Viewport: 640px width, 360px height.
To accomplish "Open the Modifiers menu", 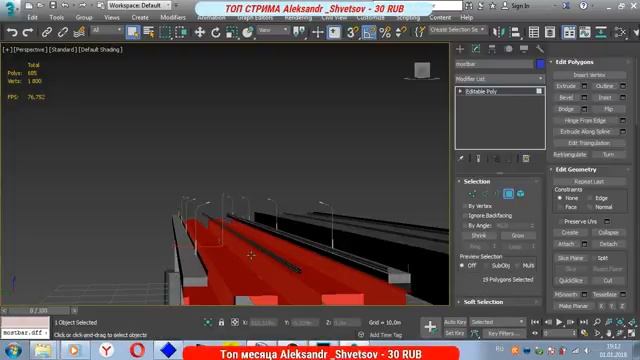I will pos(173,18).
